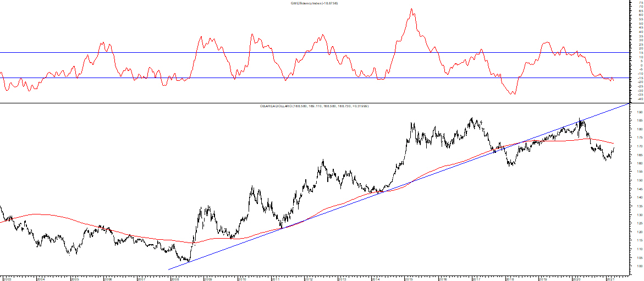This screenshot has height=281, width=644.
Task: Select the 2008 year label on time axis
Action: [174, 279]
